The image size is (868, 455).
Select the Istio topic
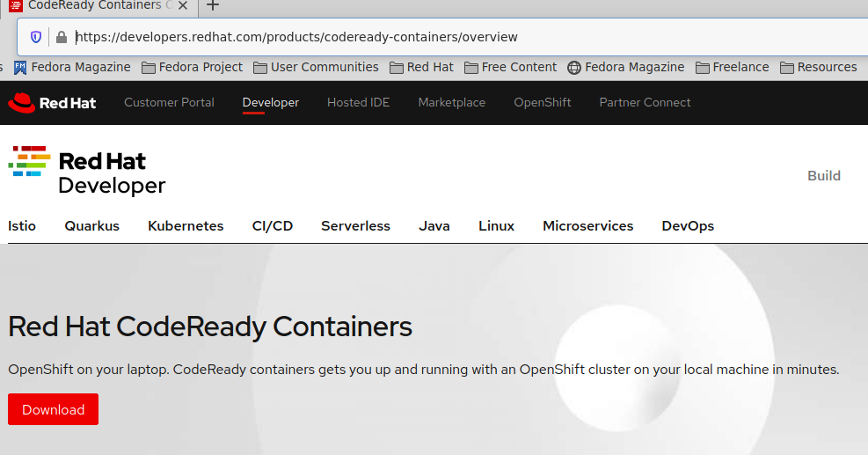pyautogui.click(x=22, y=226)
